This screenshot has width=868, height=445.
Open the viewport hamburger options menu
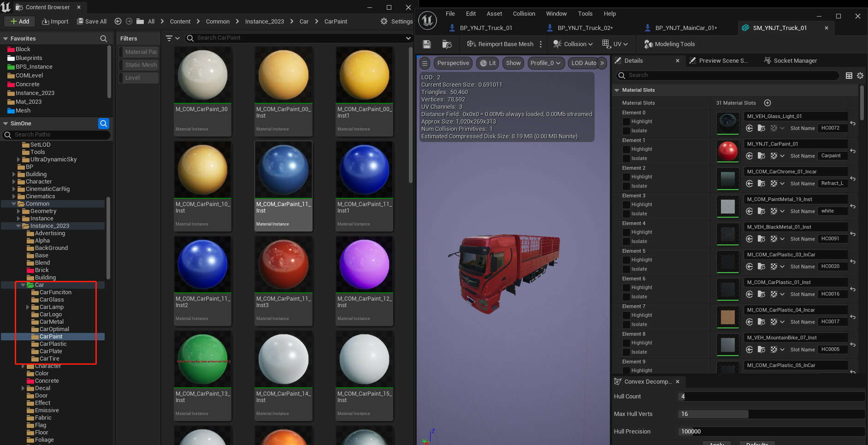point(425,63)
